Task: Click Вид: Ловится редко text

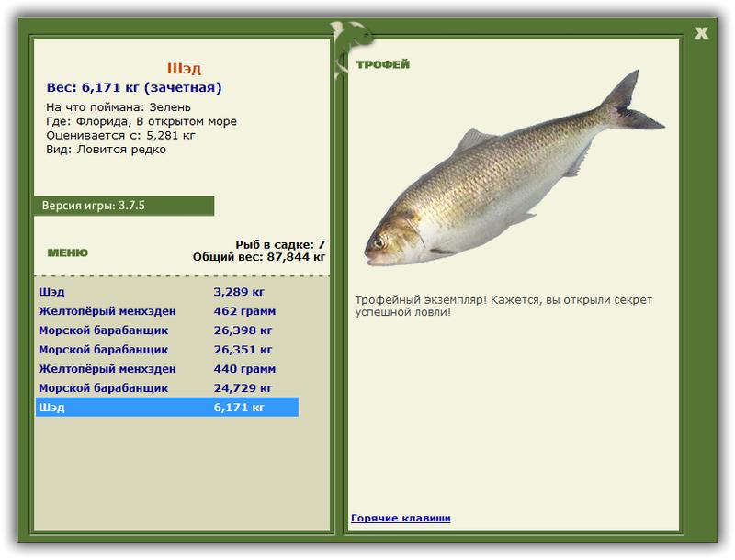Action: coord(106,150)
